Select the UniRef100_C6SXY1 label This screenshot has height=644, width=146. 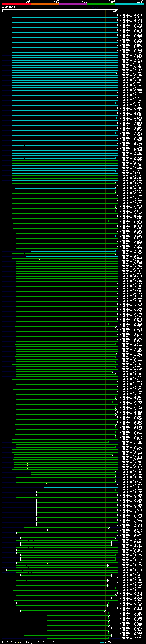pyautogui.click(x=131, y=394)
